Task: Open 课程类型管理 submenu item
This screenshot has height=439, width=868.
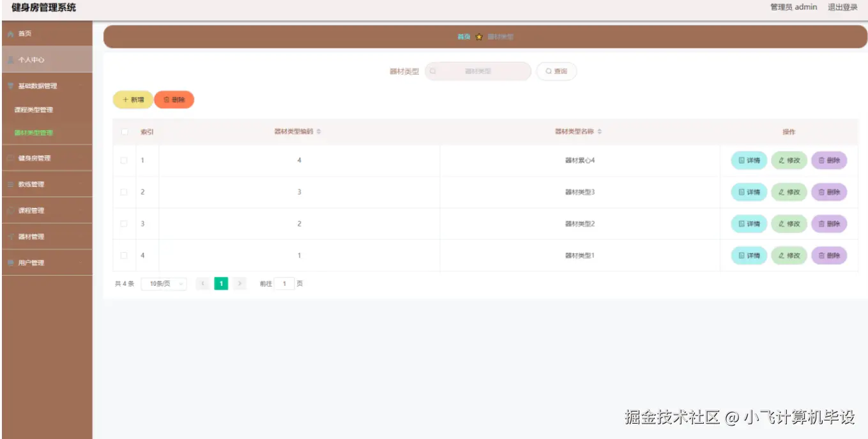Action: click(x=47, y=110)
